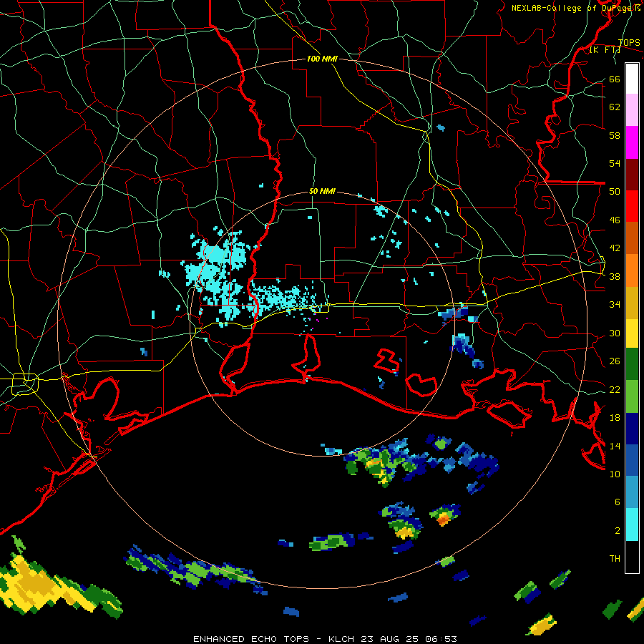Click the '50' legend value
This screenshot has height=644, width=644.
tap(615, 191)
